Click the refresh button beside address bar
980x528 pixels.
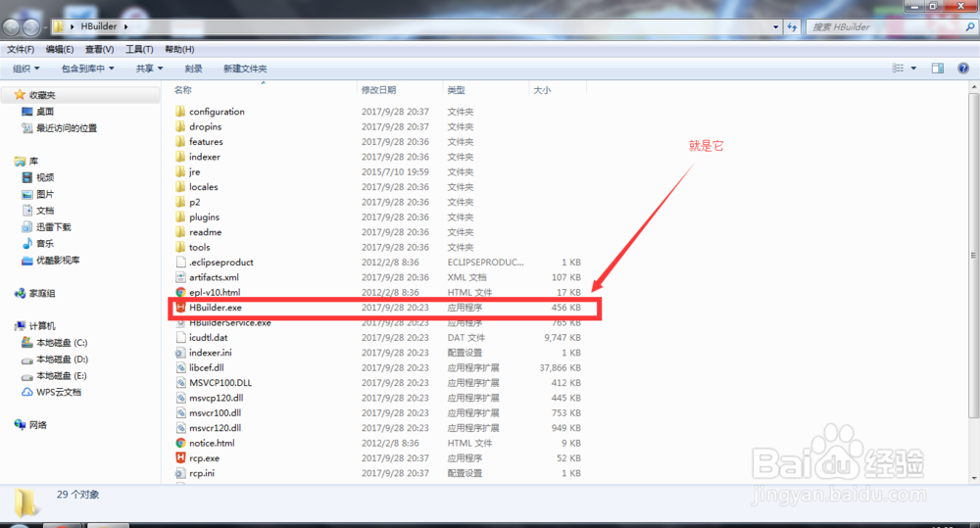(x=793, y=26)
